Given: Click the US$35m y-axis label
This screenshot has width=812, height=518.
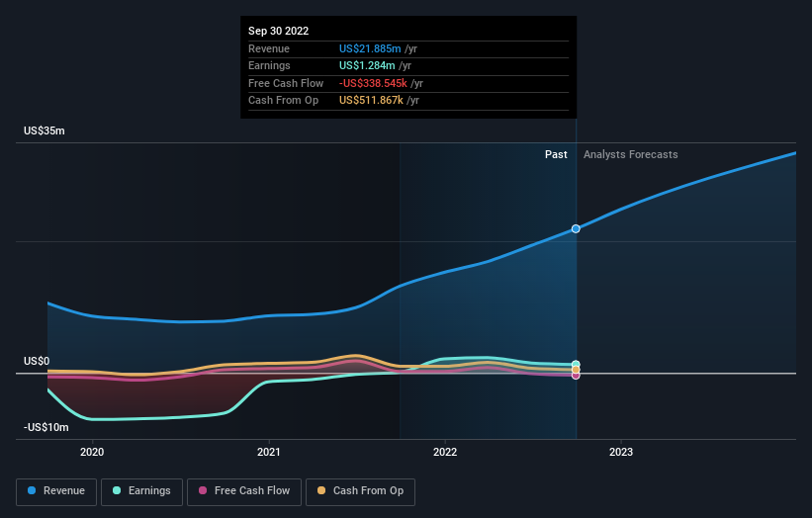Looking at the screenshot, I should [45, 130].
